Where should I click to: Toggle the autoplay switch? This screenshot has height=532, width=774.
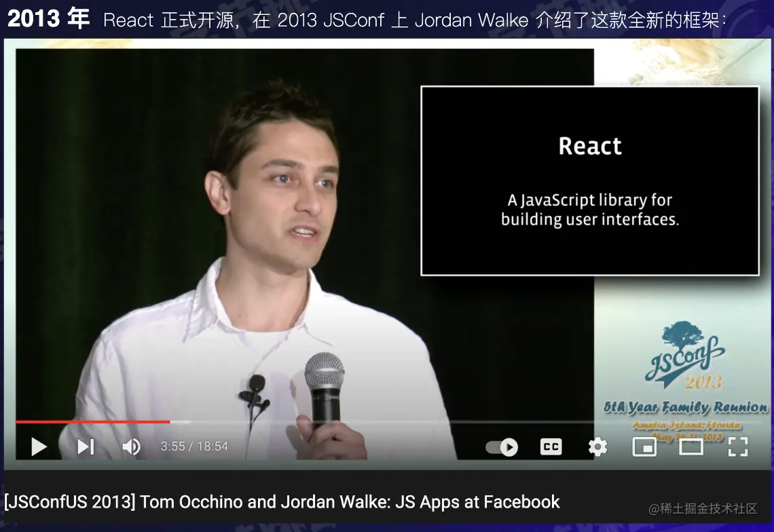pyautogui.click(x=502, y=447)
